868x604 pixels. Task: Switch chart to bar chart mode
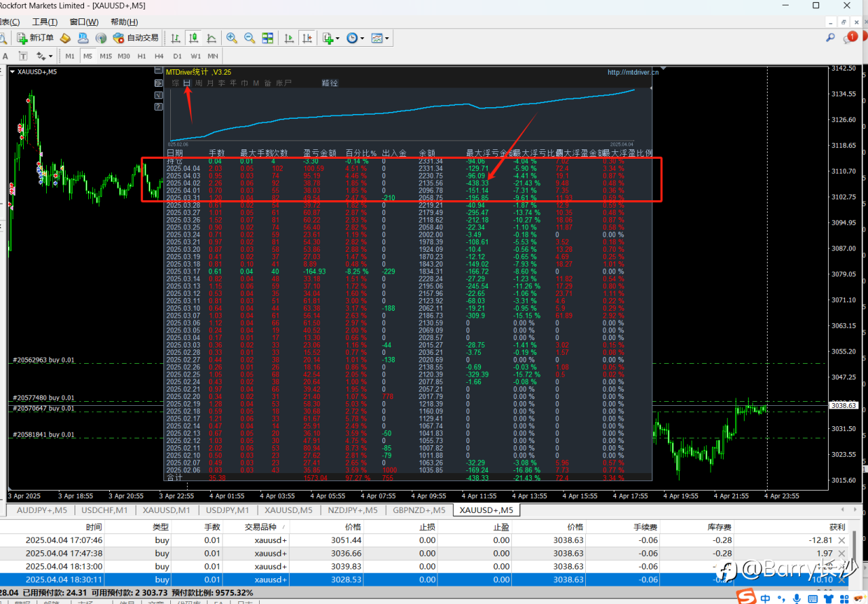(x=176, y=38)
